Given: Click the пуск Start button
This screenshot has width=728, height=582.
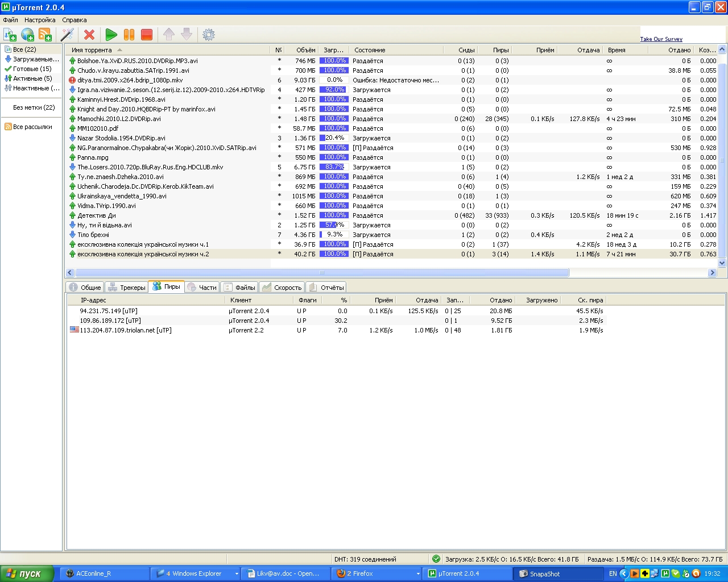Looking at the screenshot, I should click(x=27, y=573).
